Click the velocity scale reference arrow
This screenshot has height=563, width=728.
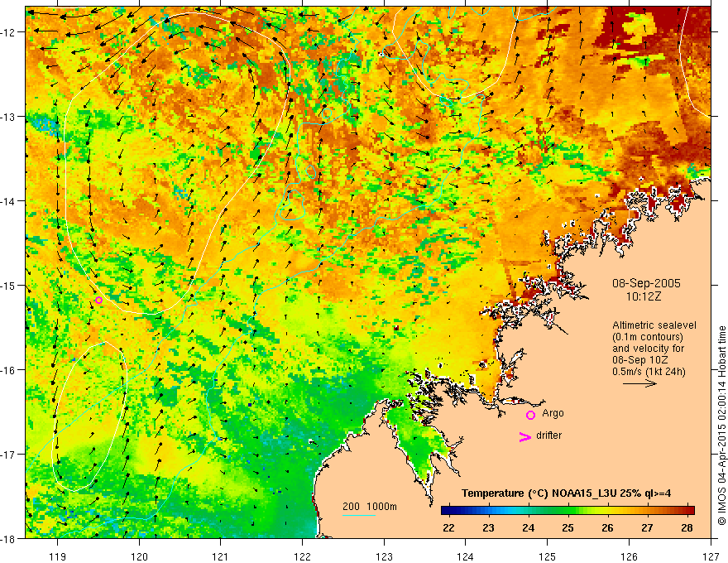[x=639, y=383]
